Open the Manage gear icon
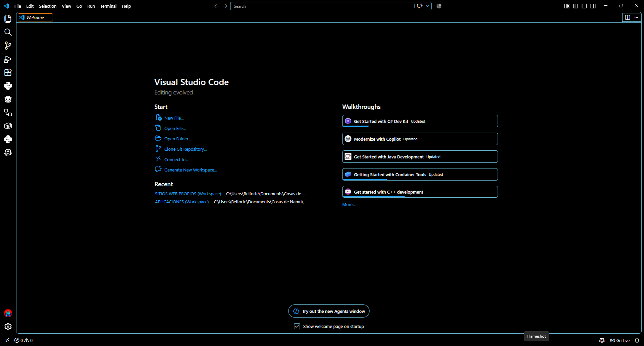The height and width of the screenshot is (346, 644). click(x=8, y=327)
